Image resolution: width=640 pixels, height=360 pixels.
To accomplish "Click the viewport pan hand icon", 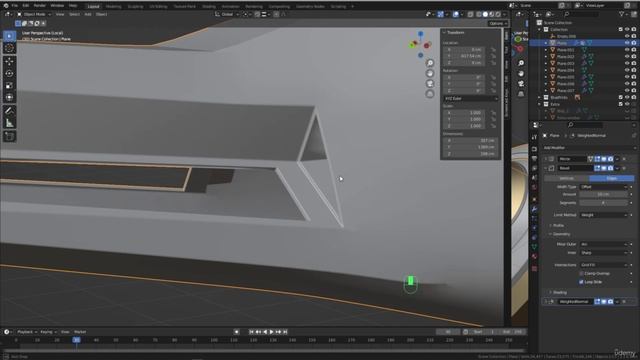I will (430, 73).
